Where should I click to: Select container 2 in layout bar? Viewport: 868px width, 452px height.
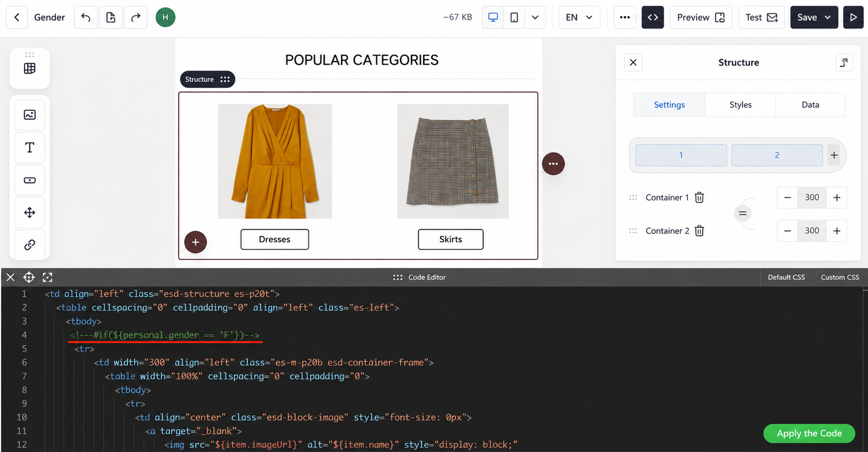[777, 155]
